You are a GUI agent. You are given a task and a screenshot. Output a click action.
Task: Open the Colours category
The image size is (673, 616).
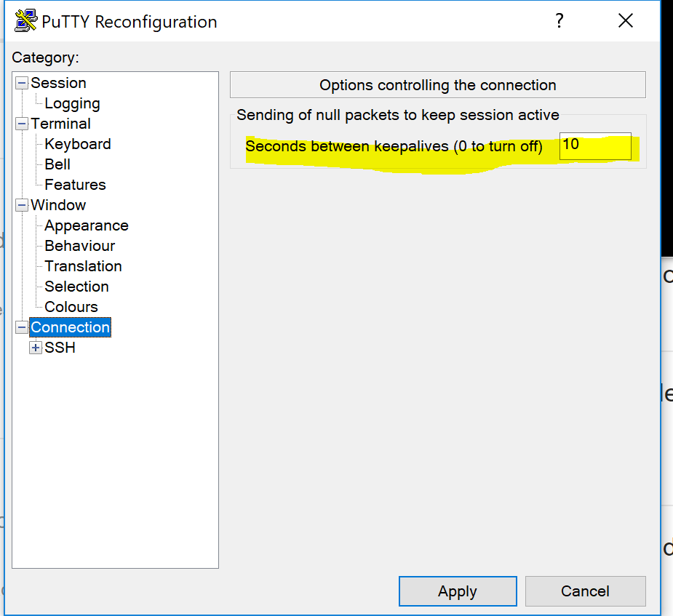(71, 307)
